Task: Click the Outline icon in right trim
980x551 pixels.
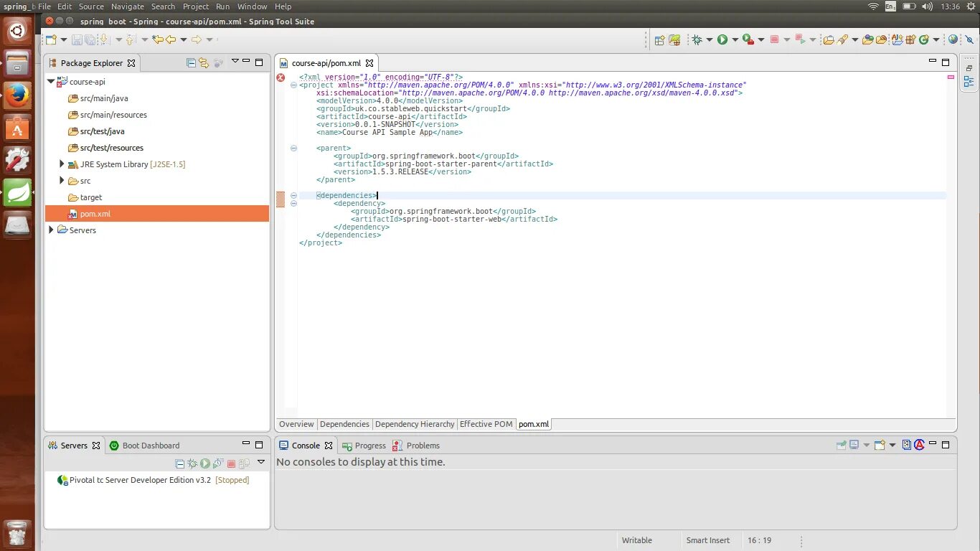Action: tap(969, 81)
